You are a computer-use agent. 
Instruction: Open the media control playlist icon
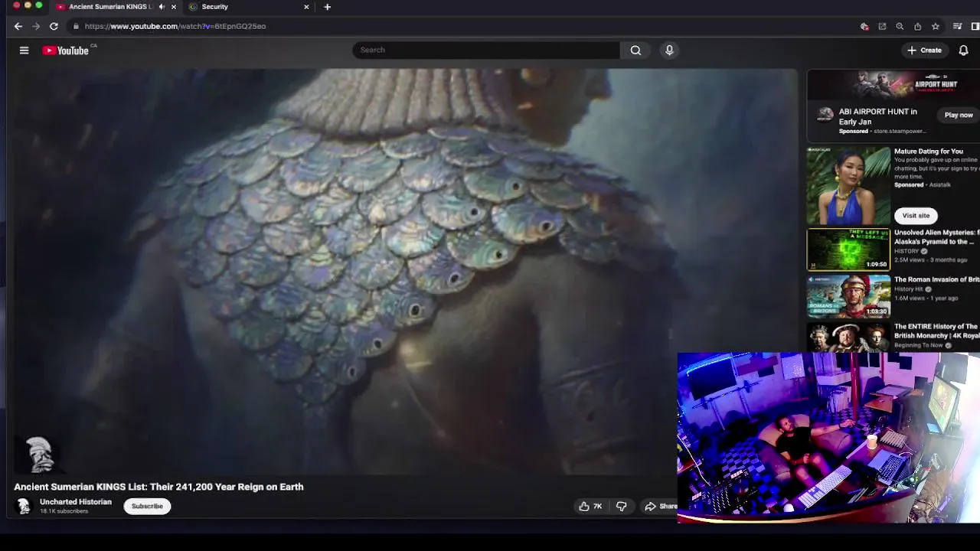coord(957,26)
